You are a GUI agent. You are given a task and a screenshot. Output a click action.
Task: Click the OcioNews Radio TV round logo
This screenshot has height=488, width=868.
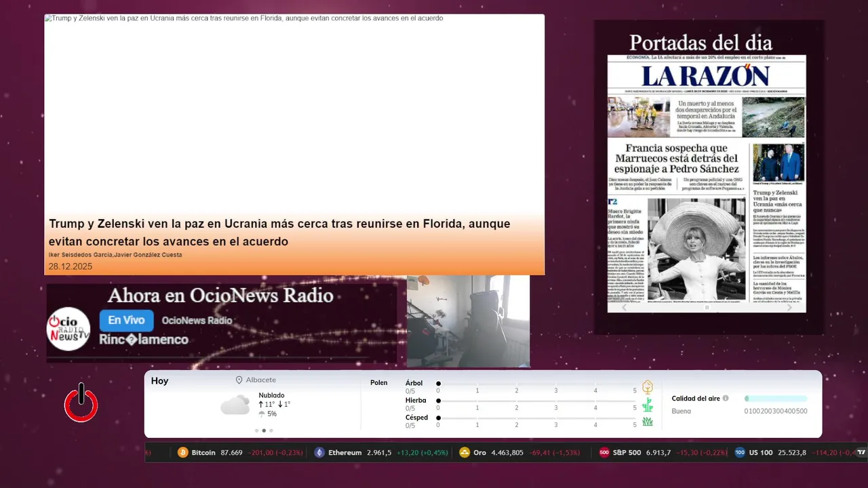(x=68, y=329)
